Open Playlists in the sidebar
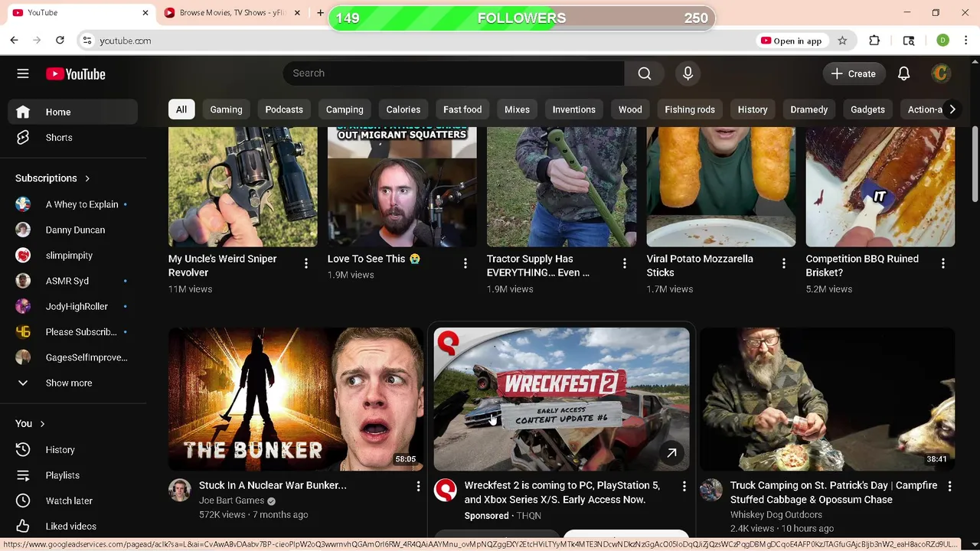The image size is (980, 551). pyautogui.click(x=73, y=475)
